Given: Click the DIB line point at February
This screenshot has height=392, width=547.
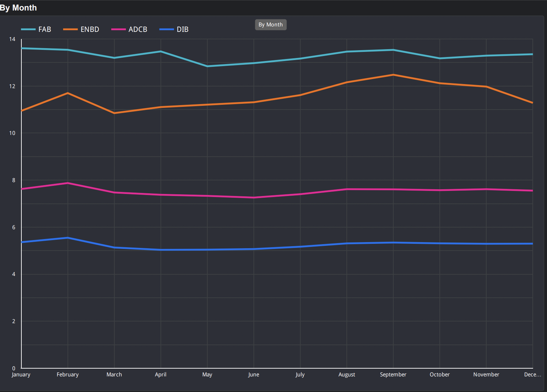Looking at the screenshot, I should coord(68,238).
